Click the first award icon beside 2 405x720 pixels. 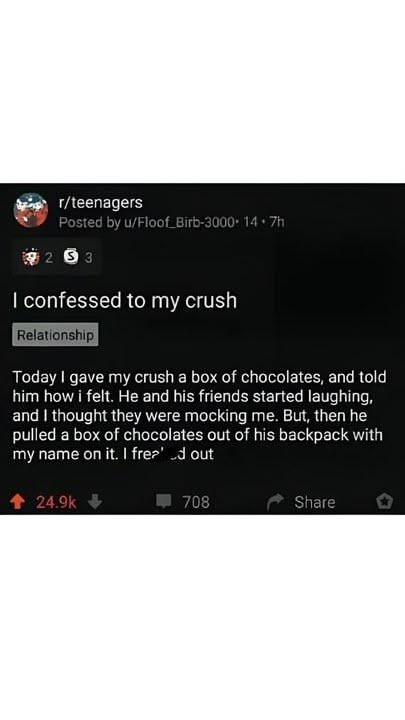[x=31, y=258]
